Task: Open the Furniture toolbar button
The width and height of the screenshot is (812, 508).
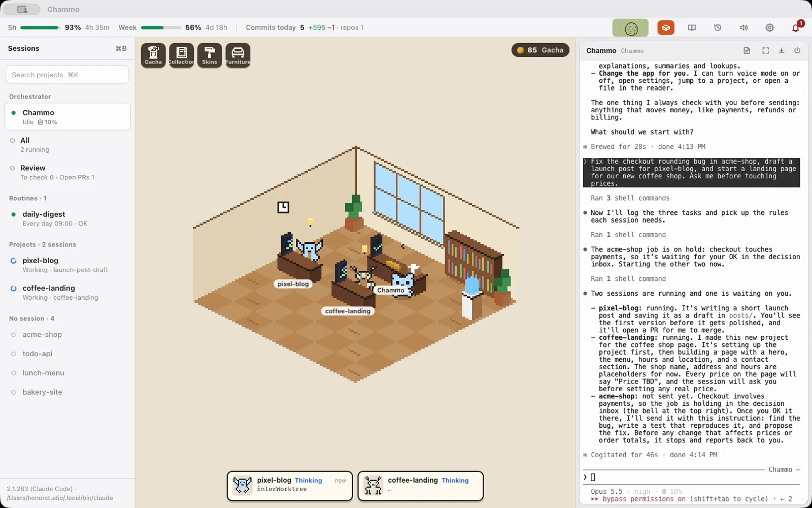Action: pyautogui.click(x=238, y=55)
